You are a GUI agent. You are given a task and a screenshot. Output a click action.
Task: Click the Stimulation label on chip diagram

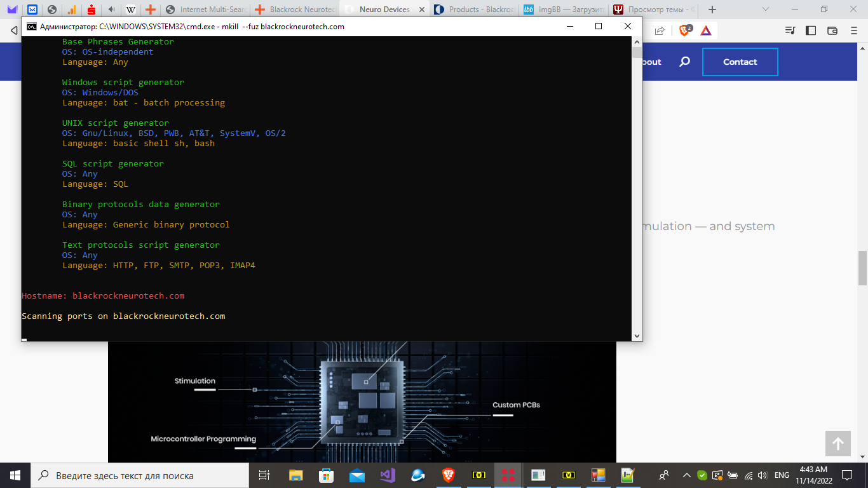[x=195, y=381]
